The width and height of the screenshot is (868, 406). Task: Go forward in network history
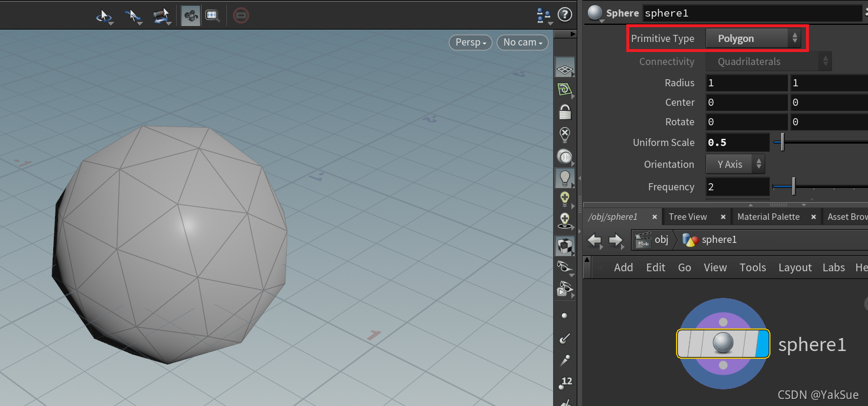tap(616, 240)
